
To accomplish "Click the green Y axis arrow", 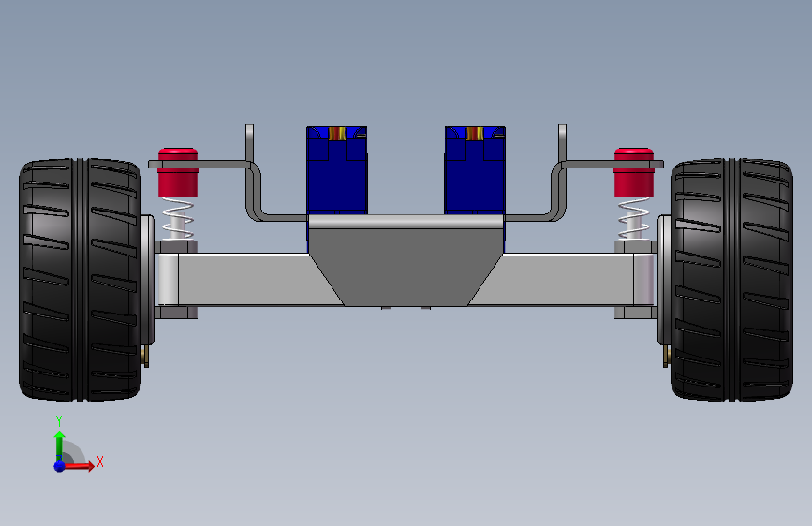I will [59, 446].
